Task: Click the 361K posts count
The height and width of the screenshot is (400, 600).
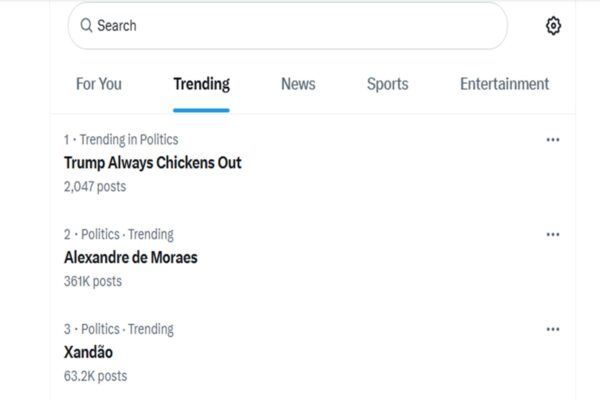Action: coord(92,281)
